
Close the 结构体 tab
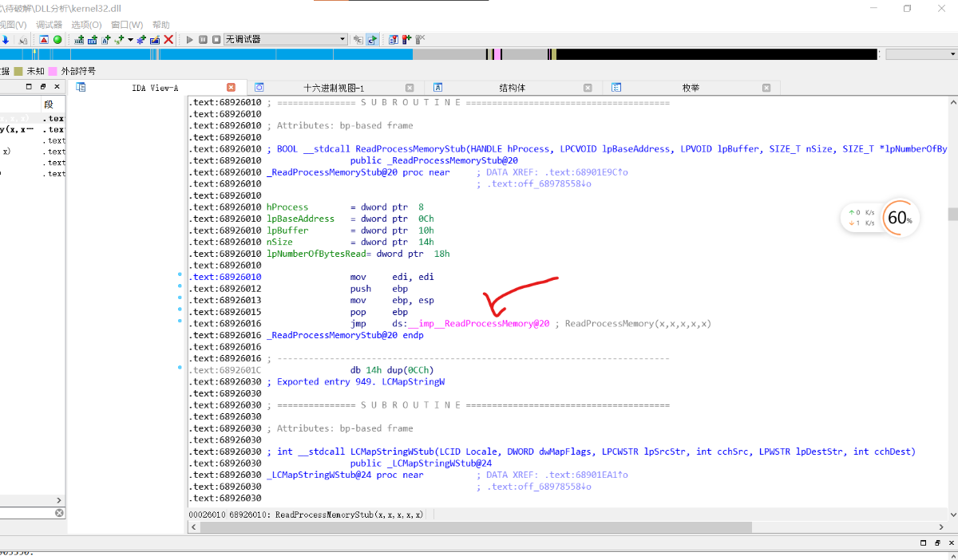pos(588,88)
